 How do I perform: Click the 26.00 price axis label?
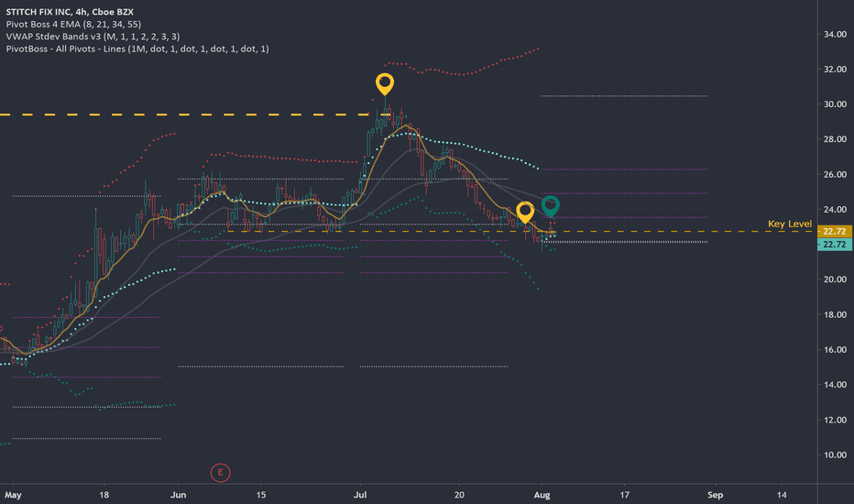pos(835,174)
